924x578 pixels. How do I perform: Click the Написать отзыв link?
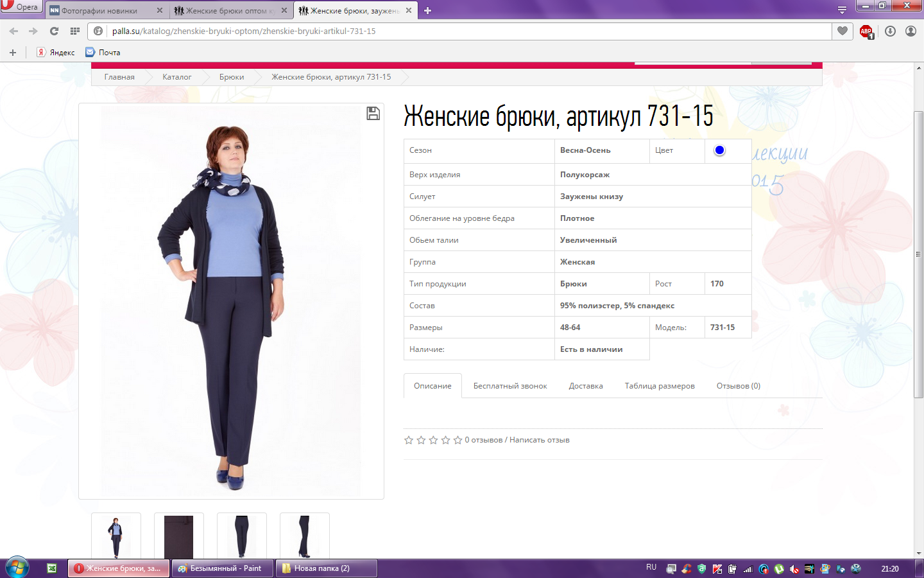coord(539,440)
